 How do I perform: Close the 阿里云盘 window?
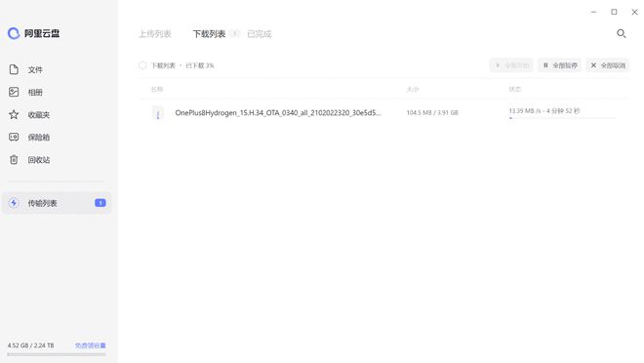tap(634, 12)
